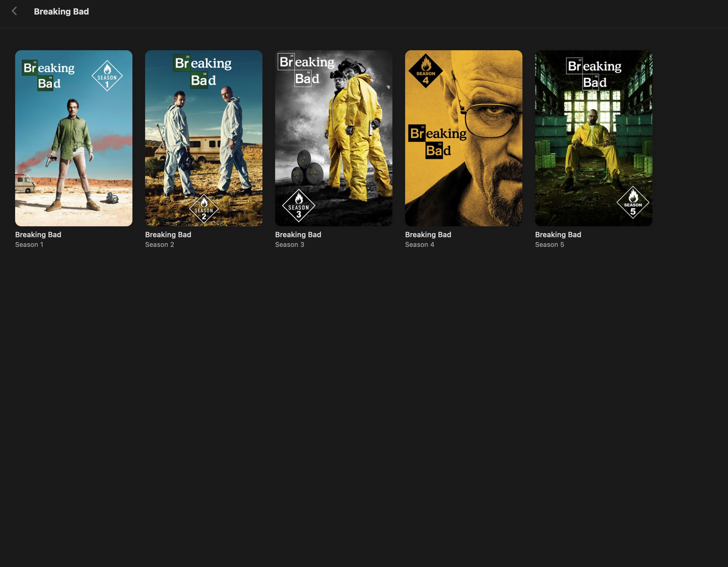This screenshot has height=567, width=728.
Task: Click Breaking Bad title above Season 3 label
Action: click(x=298, y=234)
